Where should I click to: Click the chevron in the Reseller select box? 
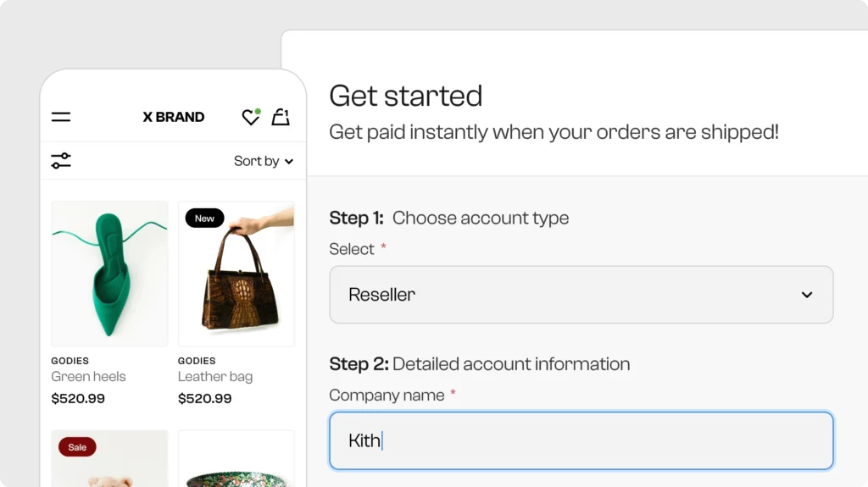807,295
